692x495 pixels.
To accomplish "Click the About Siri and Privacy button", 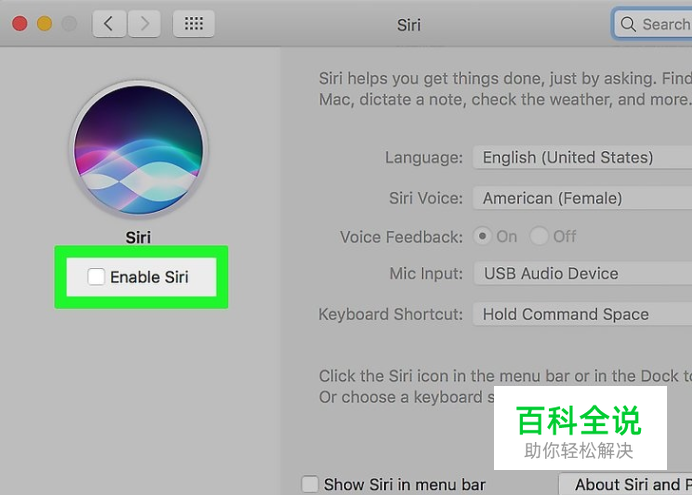I will tap(625, 484).
